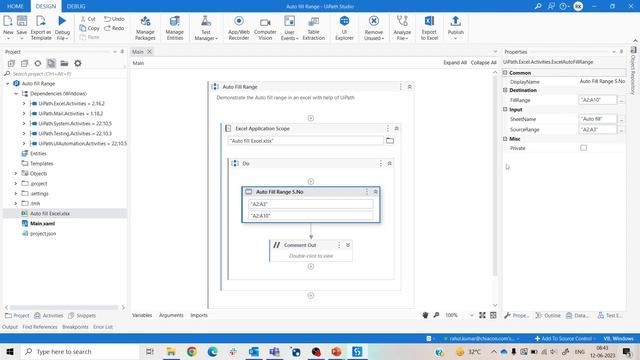Image resolution: width=640 pixels, height=360 pixels.
Task: Save the current workflow
Action: click(x=22, y=27)
